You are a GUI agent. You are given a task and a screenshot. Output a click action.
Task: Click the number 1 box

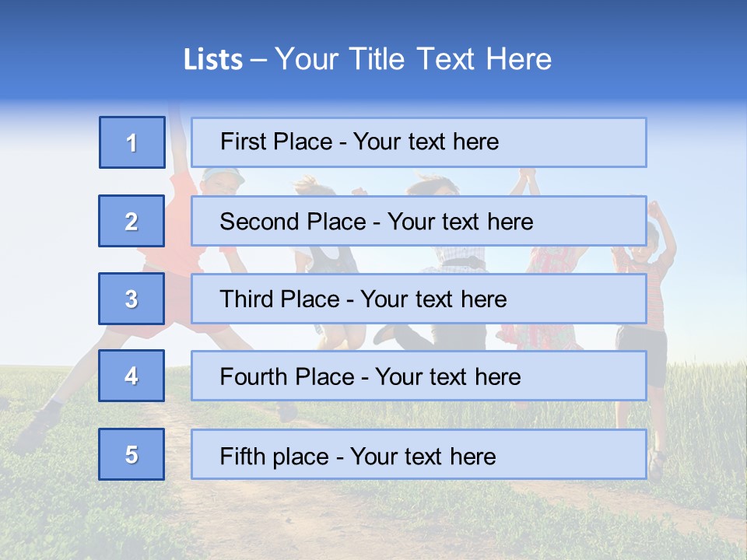pyautogui.click(x=132, y=142)
